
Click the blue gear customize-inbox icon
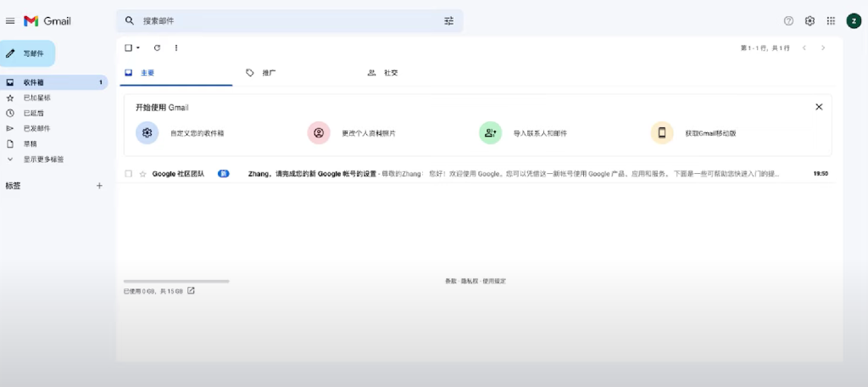coord(147,133)
